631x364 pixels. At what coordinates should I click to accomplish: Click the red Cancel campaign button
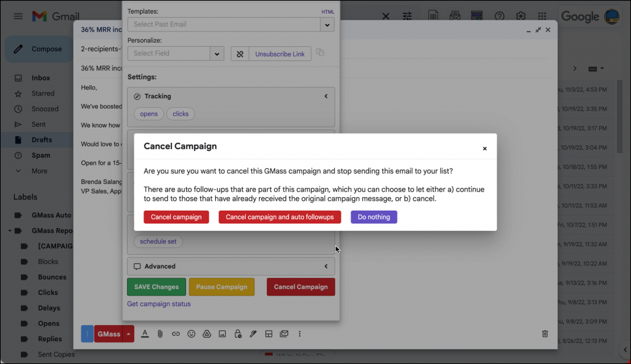coord(176,217)
